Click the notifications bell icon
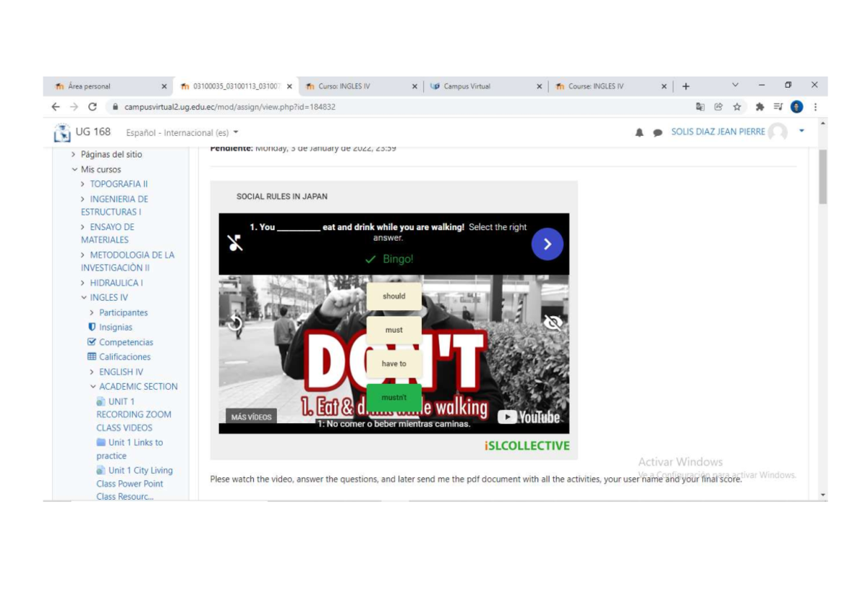Image resolution: width=868 pixels, height=614 pixels. point(639,133)
